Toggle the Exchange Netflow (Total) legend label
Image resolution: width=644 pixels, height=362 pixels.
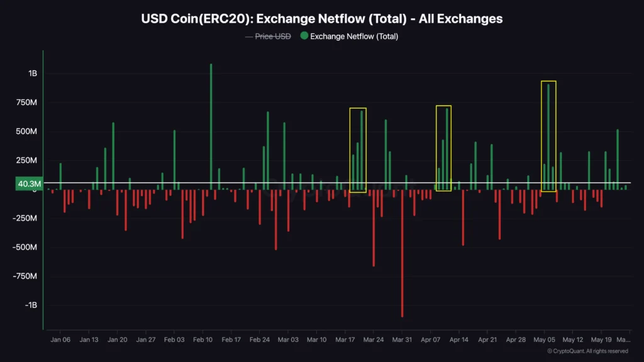click(354, 36)
